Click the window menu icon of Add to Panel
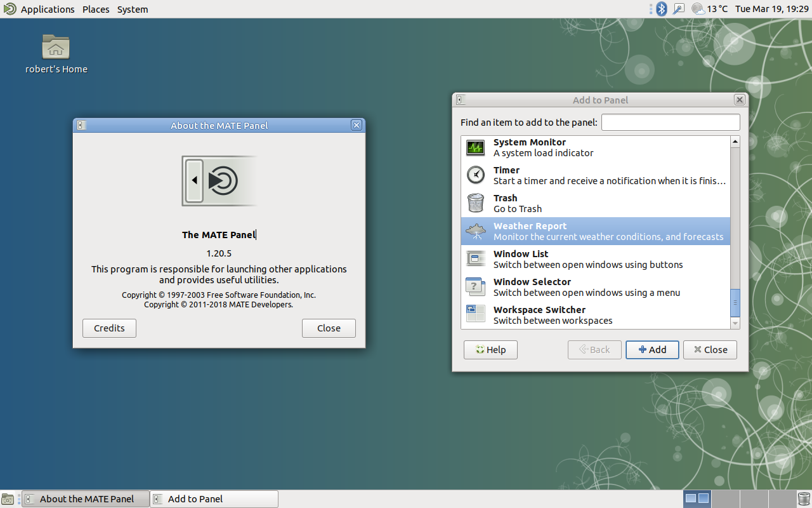The image size is (812, 508). click(461, 100)
